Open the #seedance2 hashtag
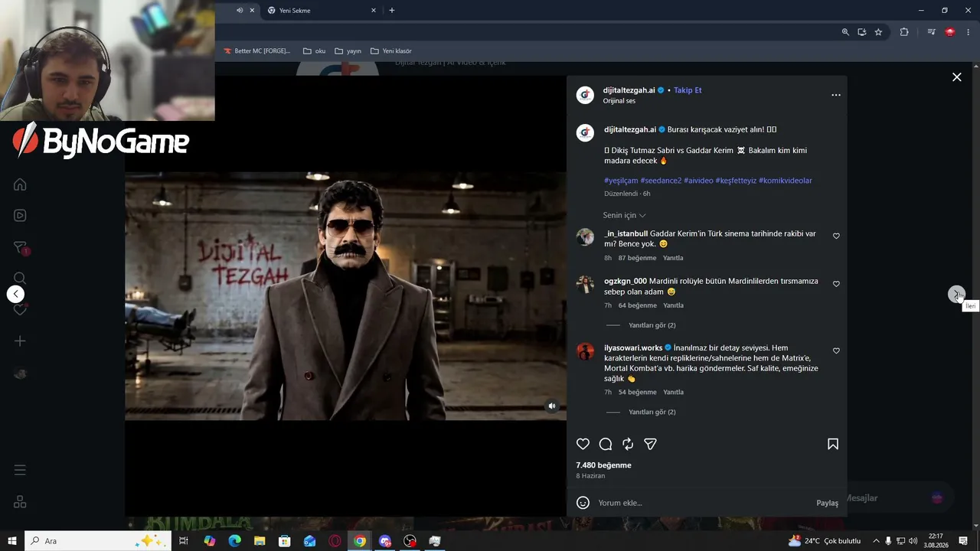 pos(661,181)
